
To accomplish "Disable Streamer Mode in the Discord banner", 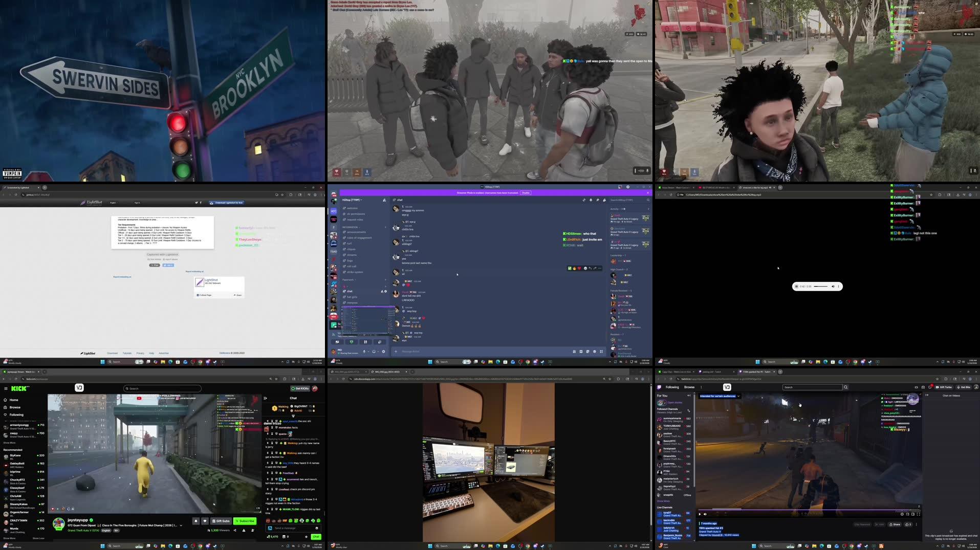I will pos(526,193).
